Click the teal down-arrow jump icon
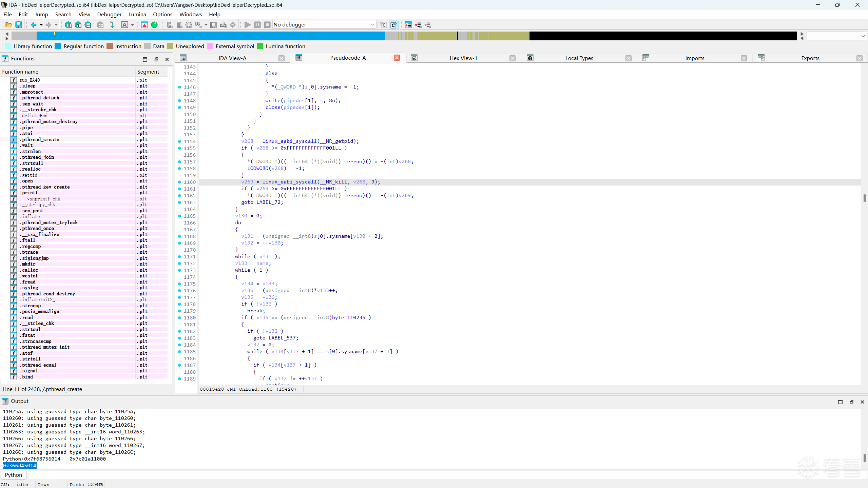This screenshot has height=488, width=868. 112,25
